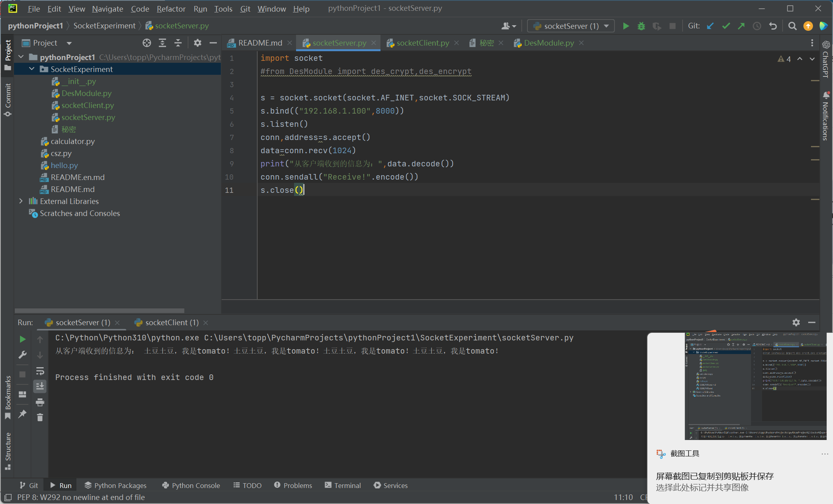
Task: Open Search Everywhere magnifier icon
Action: point(792,26)
